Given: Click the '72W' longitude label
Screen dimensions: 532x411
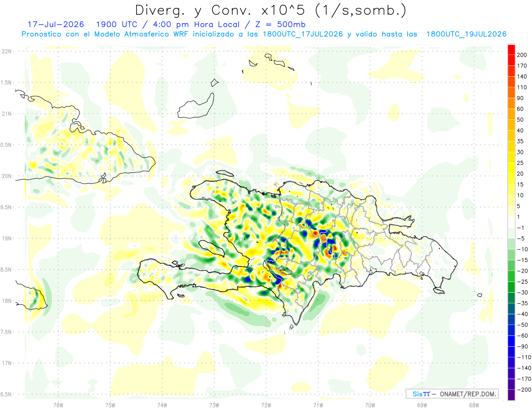Looking at the screenshot, I should pos(266,405).
